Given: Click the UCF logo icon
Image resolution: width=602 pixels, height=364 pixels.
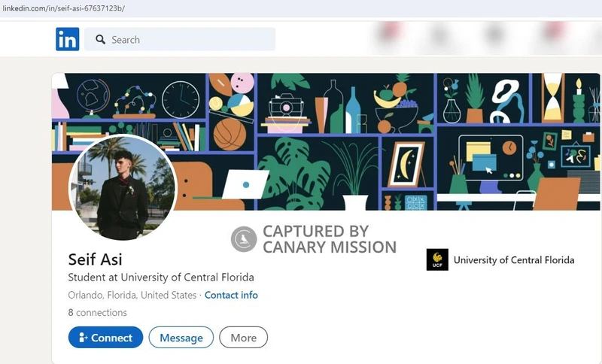Looking at the screenshot, I should click(437, 259).
